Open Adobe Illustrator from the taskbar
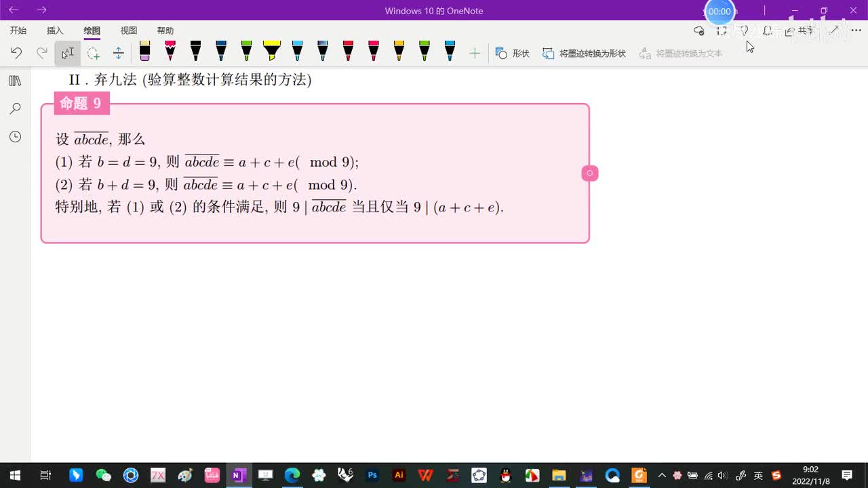The width and height of the screenshot is (868, 488). click(x=399, y=475)
